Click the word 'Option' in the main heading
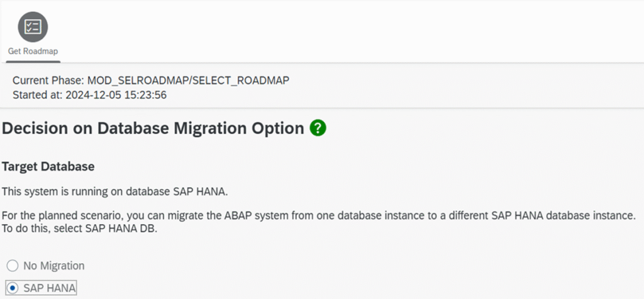644x299 pixels. coord(276,128)
